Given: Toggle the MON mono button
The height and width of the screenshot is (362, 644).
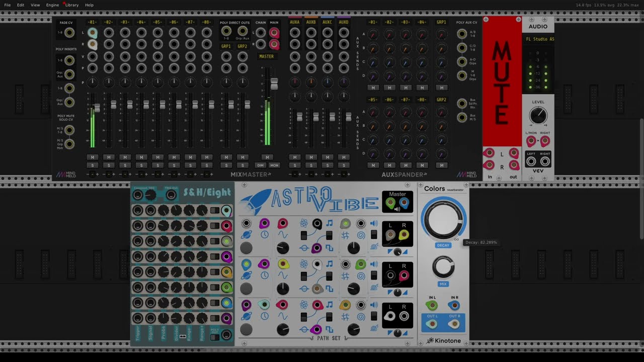Looking at the screenshot, I should 274,165.
